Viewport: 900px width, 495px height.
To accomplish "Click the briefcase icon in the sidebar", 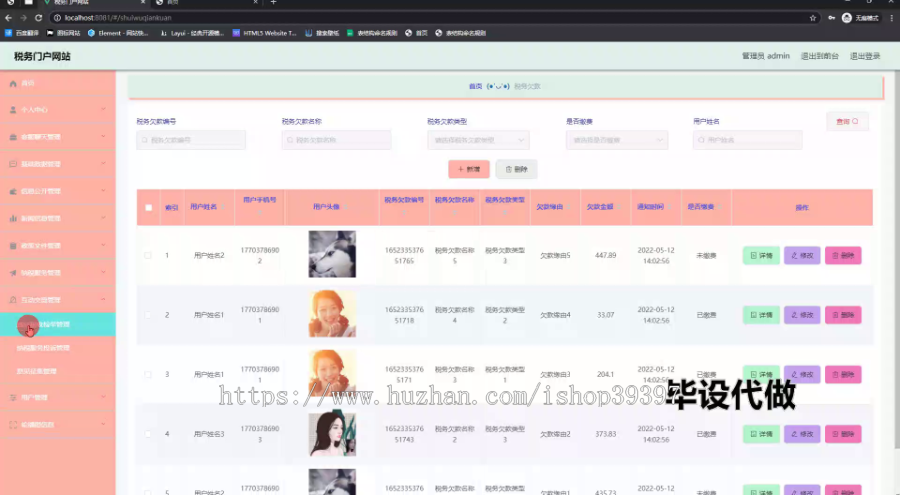I will click(x=13, y=137).
